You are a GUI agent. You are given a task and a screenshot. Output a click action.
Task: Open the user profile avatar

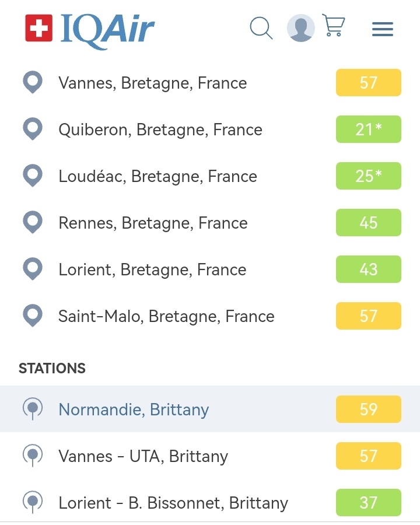(x=301, y=28)
